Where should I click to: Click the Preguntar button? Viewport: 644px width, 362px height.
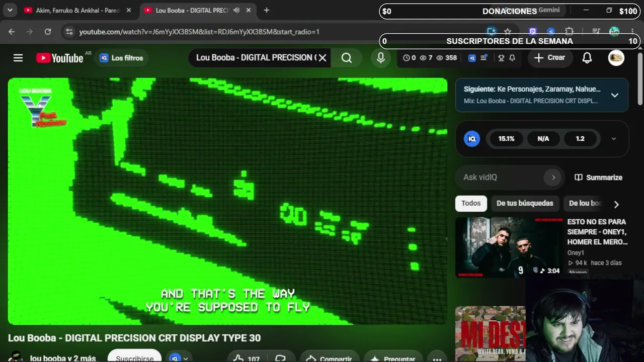(393, 358)
